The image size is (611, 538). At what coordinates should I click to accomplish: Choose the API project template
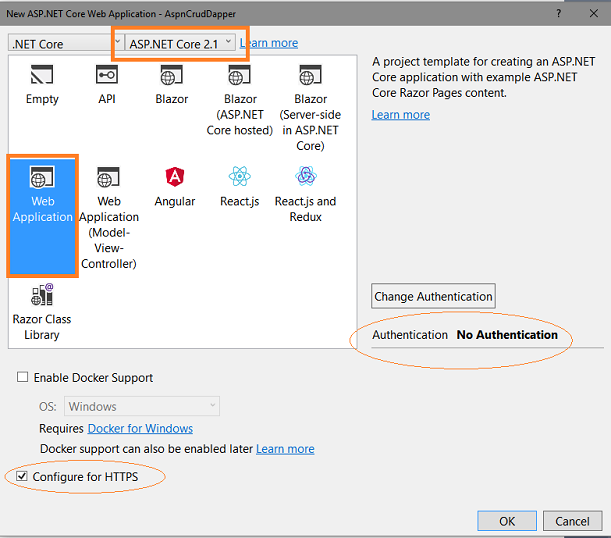coord(107,85)
